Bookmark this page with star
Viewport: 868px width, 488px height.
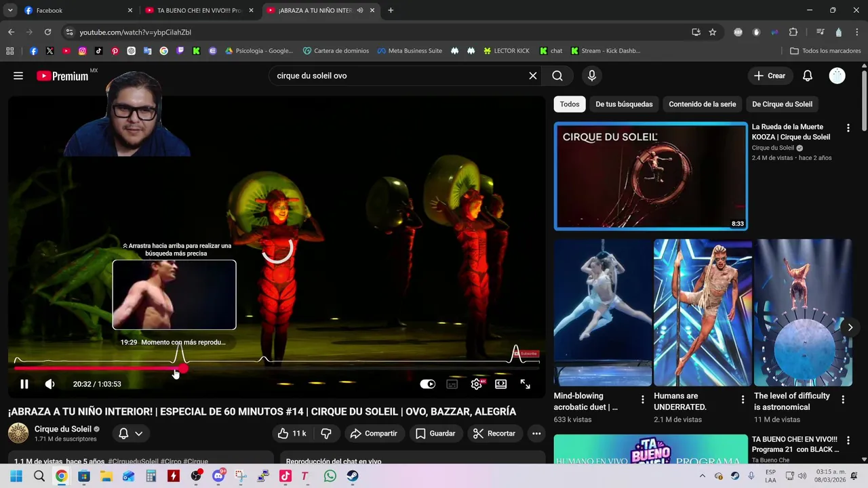(x=712, y=32)
